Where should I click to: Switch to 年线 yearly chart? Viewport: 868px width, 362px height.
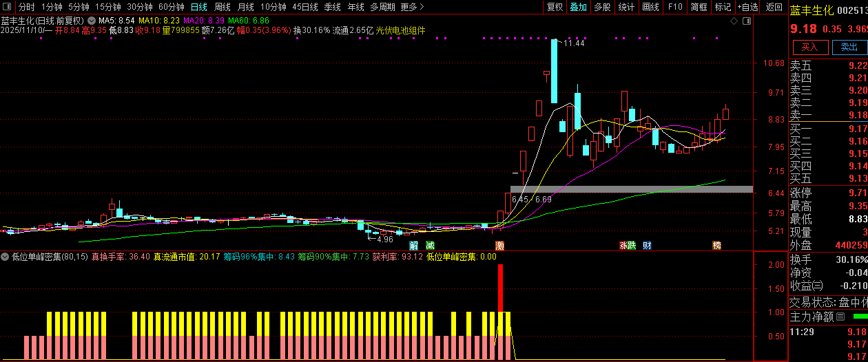355,7
